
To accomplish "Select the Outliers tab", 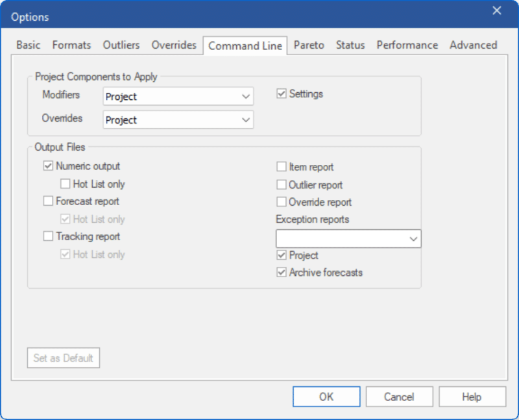I will 121,45.
